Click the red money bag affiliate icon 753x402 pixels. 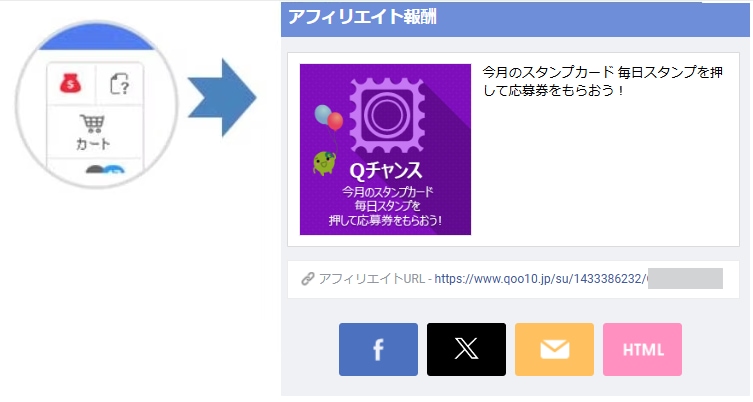coord(71,85)
